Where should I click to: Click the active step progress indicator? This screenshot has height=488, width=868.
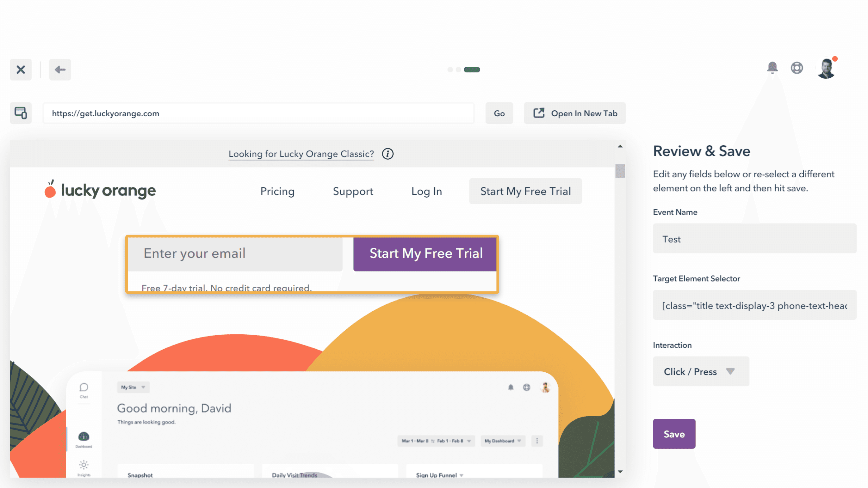click(472, 69)
